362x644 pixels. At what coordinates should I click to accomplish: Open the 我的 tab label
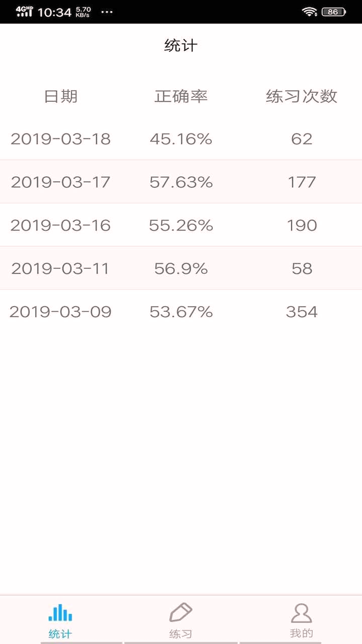(301, 633)
